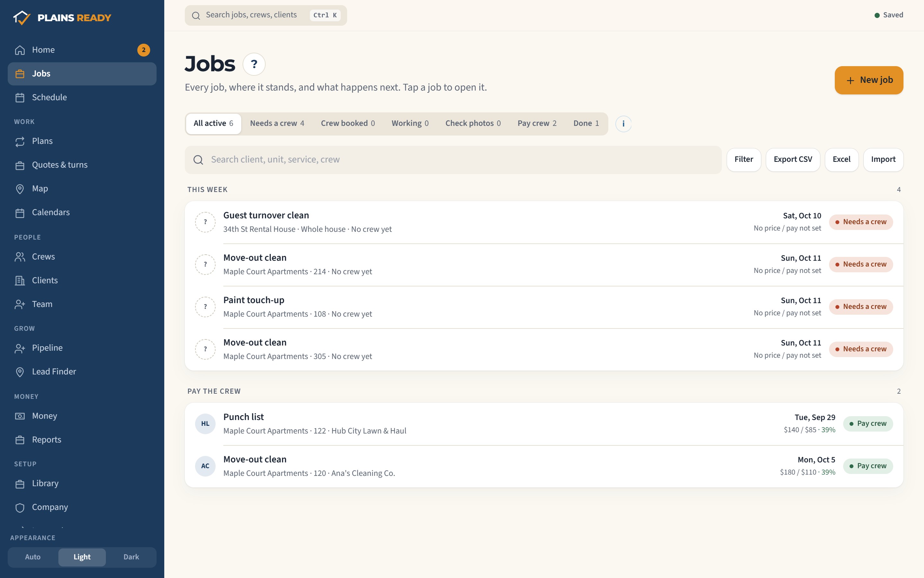This screenshot has width=924, height=578.
Task: Select the Pay crew tab
Action: point(537,124)
